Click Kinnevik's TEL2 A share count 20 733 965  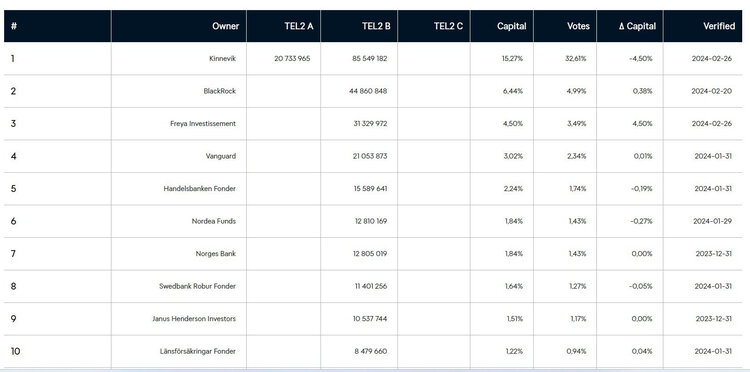pyautogui.click(x=292, y=59)
